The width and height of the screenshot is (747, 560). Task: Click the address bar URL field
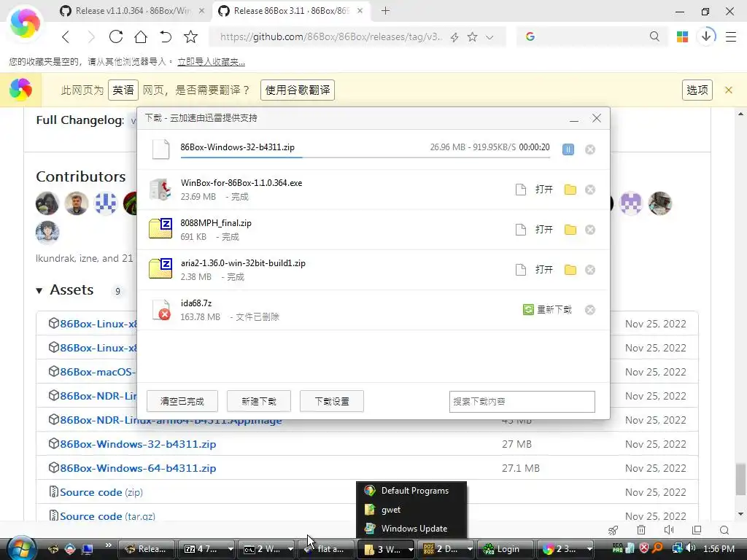tap(330, 36)
